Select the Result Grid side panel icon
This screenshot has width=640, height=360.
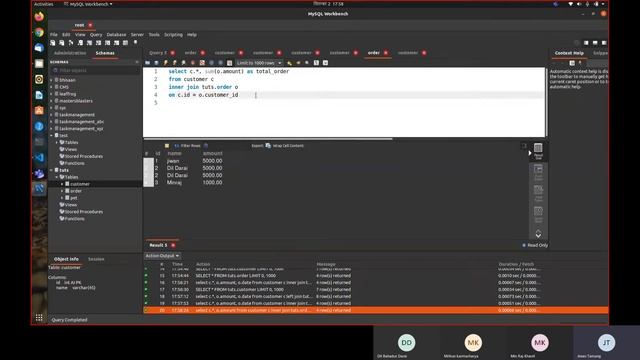[x=538, y=151]
